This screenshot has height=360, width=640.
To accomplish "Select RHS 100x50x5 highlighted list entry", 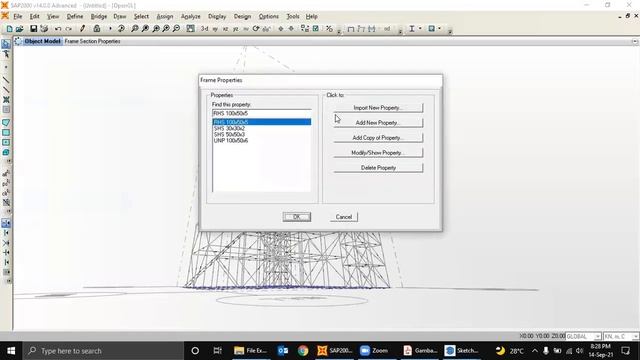I will [262, 122].
